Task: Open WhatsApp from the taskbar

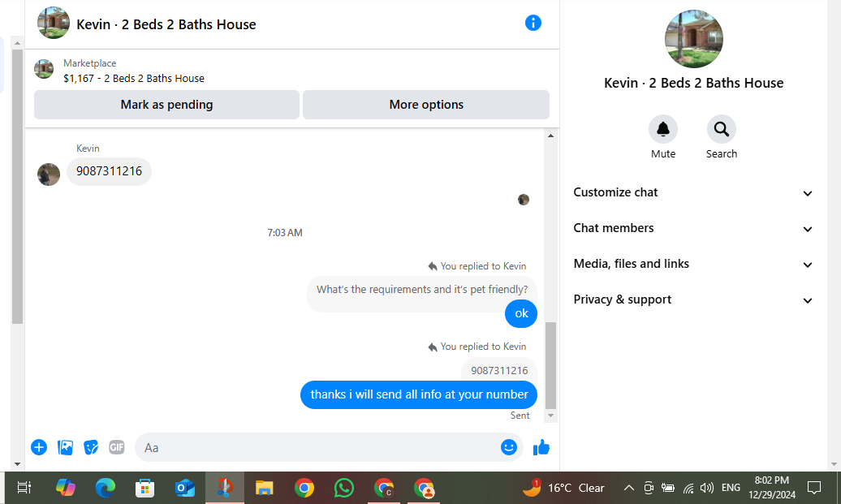Action: [x=344, y=488]
